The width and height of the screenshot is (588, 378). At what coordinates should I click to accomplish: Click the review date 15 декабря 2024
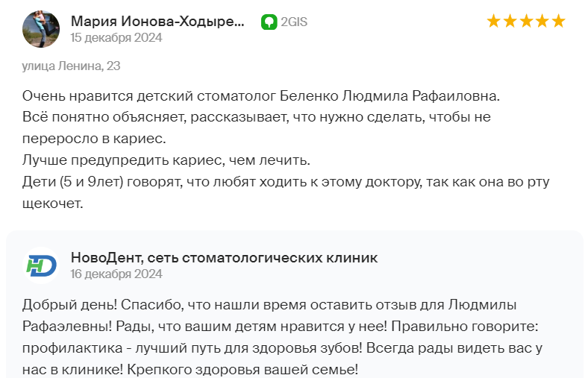(x=116, y=37)
